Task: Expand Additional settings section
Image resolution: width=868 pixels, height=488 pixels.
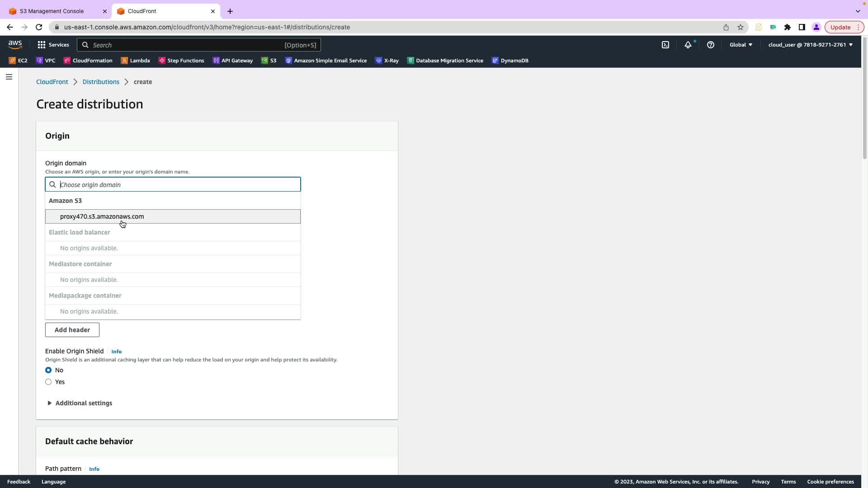Action: pos(80,403)
